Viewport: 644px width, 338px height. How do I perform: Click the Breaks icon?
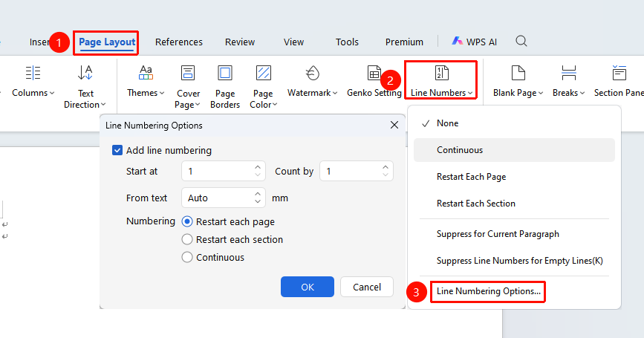click(x=568, y=73)
